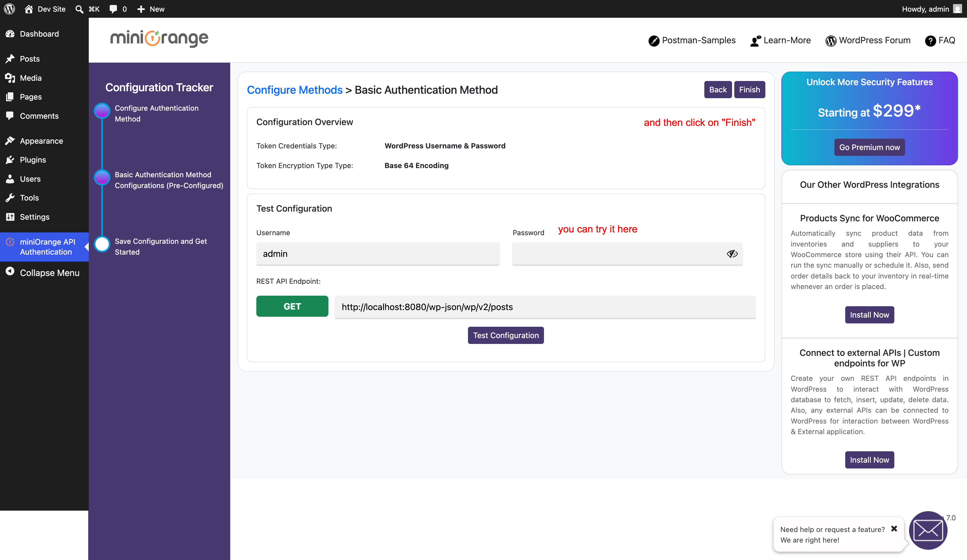Click the Dashboard gauge icon

pyautogui.click(x=10, y=34)
